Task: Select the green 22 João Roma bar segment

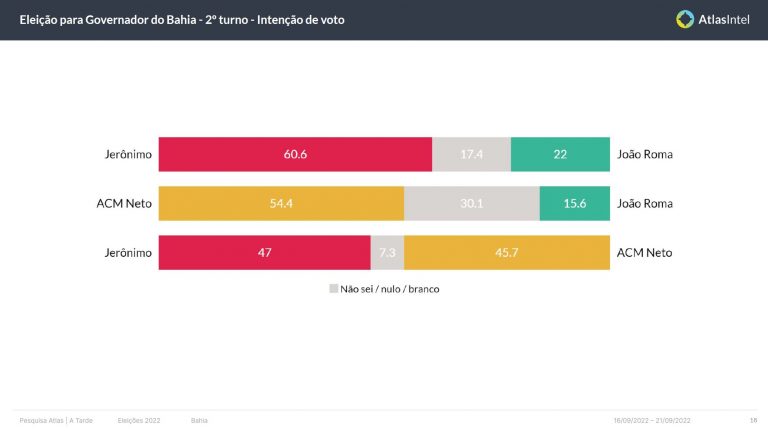Action: coord(560,154)
